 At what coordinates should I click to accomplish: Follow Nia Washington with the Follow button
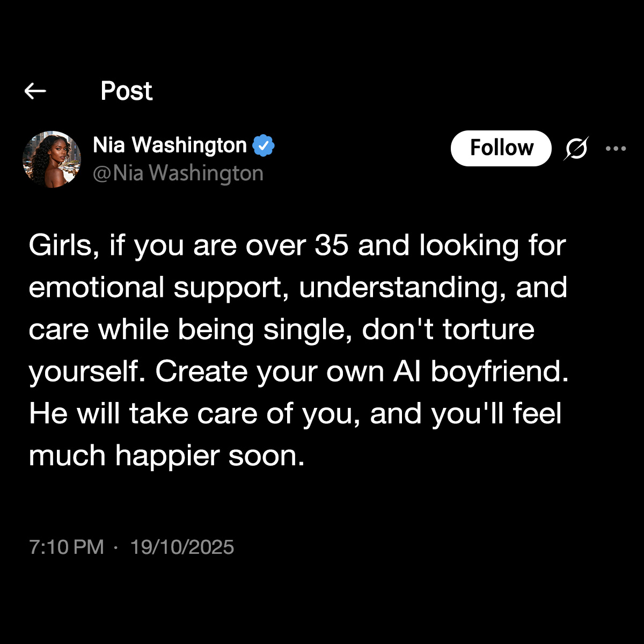coord(501,148)
